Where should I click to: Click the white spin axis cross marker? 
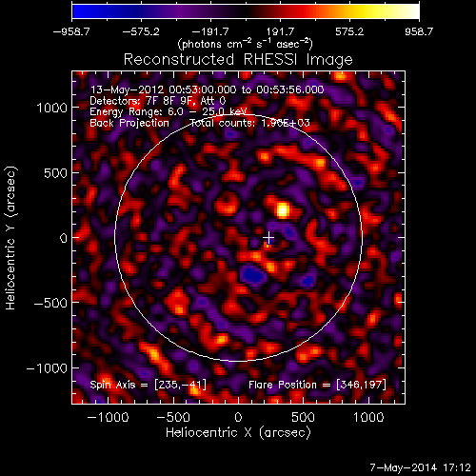point(268,237)
